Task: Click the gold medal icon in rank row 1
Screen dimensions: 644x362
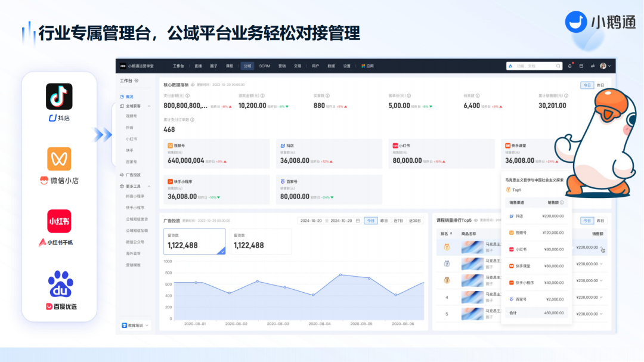Action: 447,247
